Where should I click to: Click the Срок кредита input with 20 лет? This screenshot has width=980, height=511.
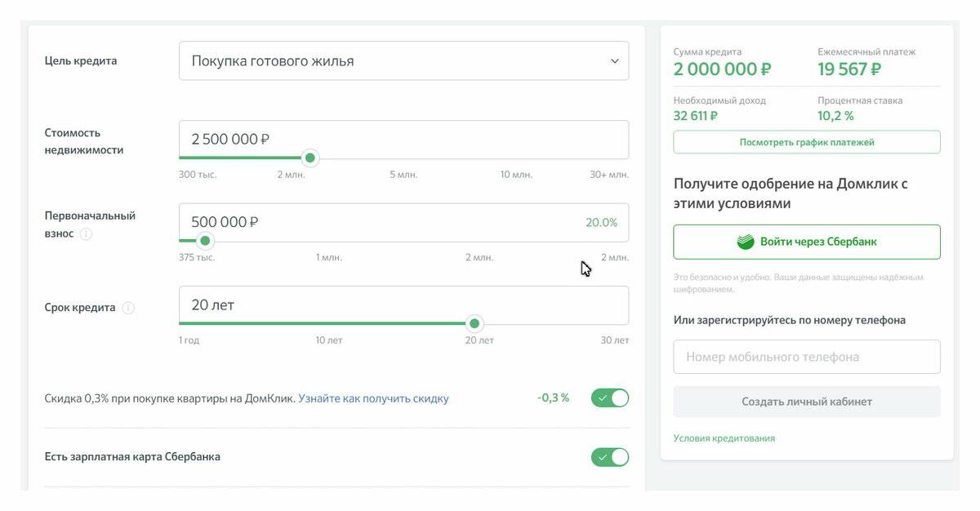[x=404, y=305]
